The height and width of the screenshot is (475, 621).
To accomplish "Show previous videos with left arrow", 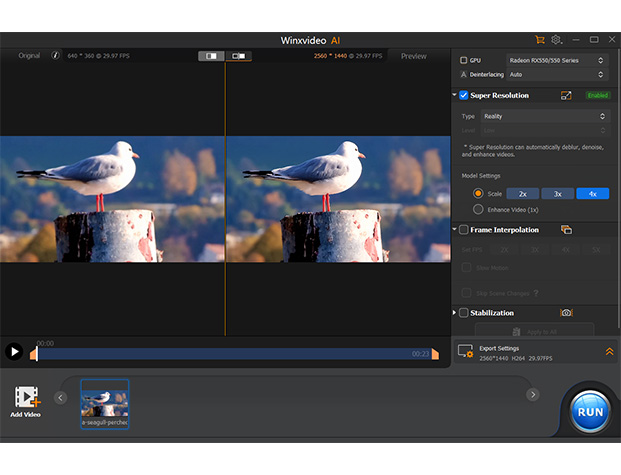I will (61, 397).
